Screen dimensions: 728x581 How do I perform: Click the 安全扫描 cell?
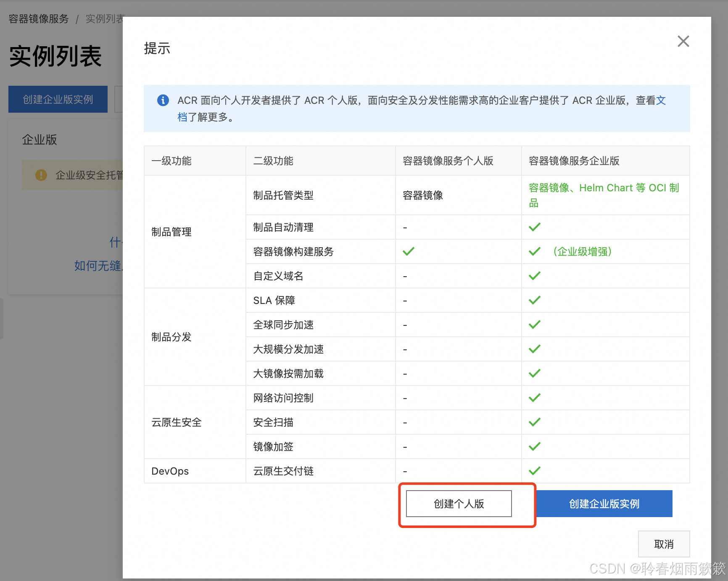pyautogui.click(x=320, y=422)
